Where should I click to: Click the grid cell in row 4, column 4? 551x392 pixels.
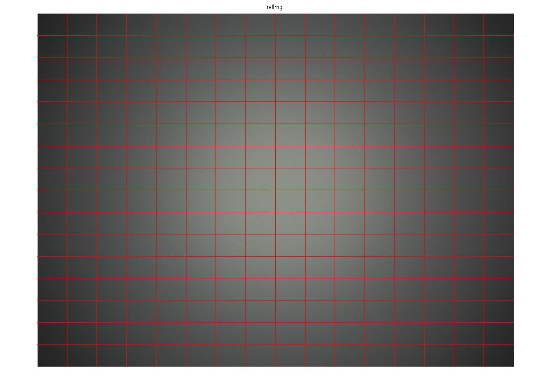[x=141, y=91]
